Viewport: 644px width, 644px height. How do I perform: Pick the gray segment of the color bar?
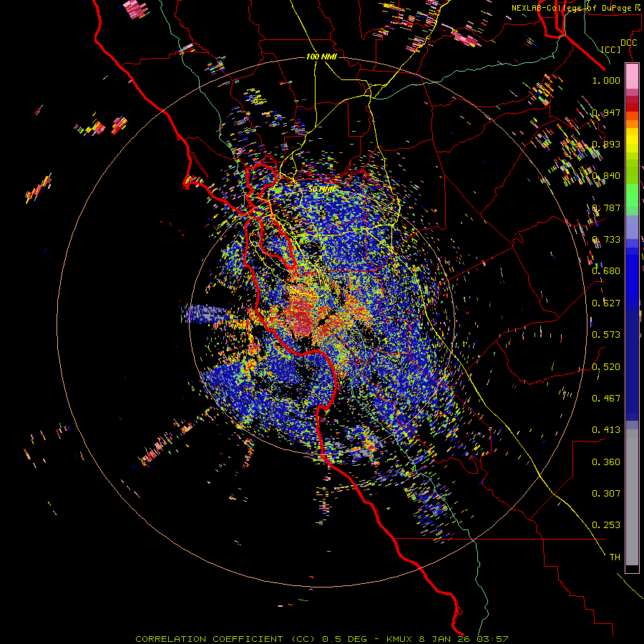coord(632,497)
